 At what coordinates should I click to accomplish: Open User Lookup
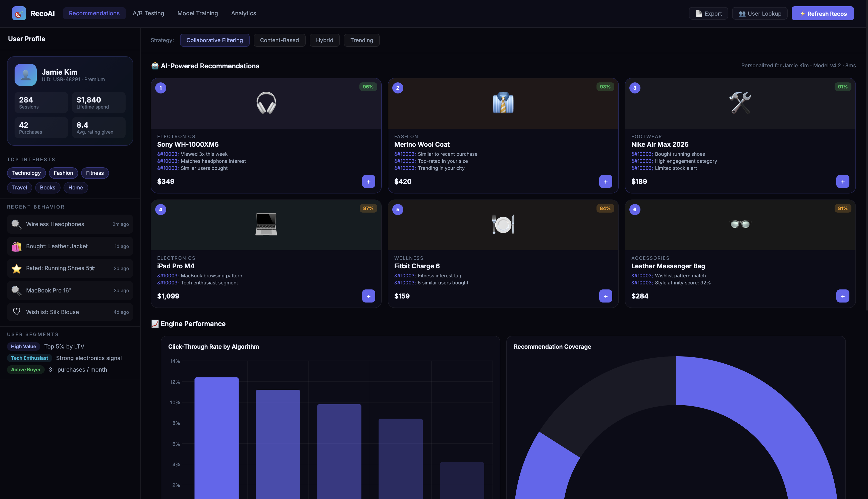pos(760,13)
